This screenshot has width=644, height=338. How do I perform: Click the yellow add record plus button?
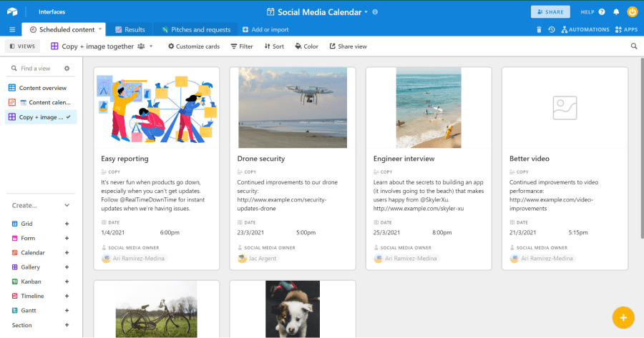623,317
